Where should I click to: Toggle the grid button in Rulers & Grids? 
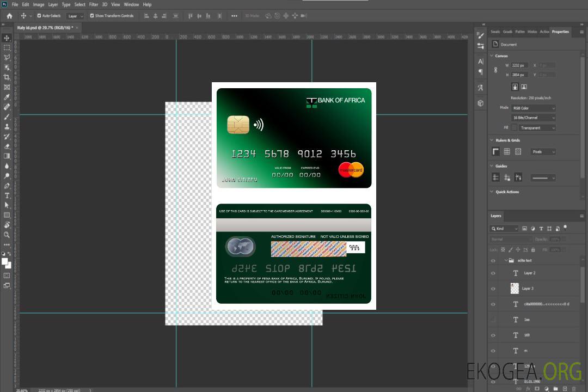[507, 151]
